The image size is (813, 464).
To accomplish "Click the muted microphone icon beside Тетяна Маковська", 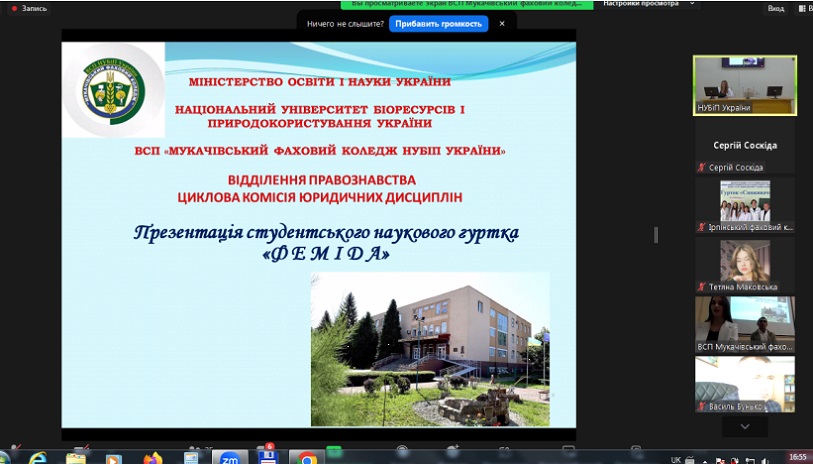I will point(702,286).
